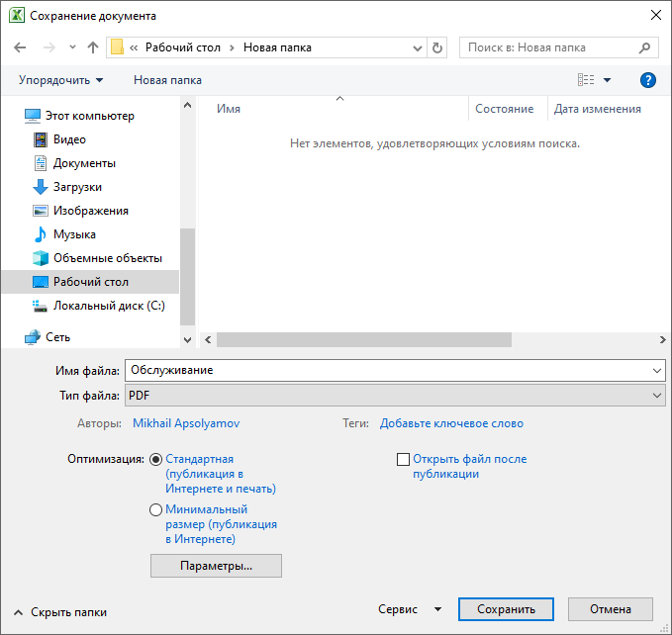Enable Открыть файл после публикации checkbox
The height and width of the screenshot is (635, 672).
403,460
